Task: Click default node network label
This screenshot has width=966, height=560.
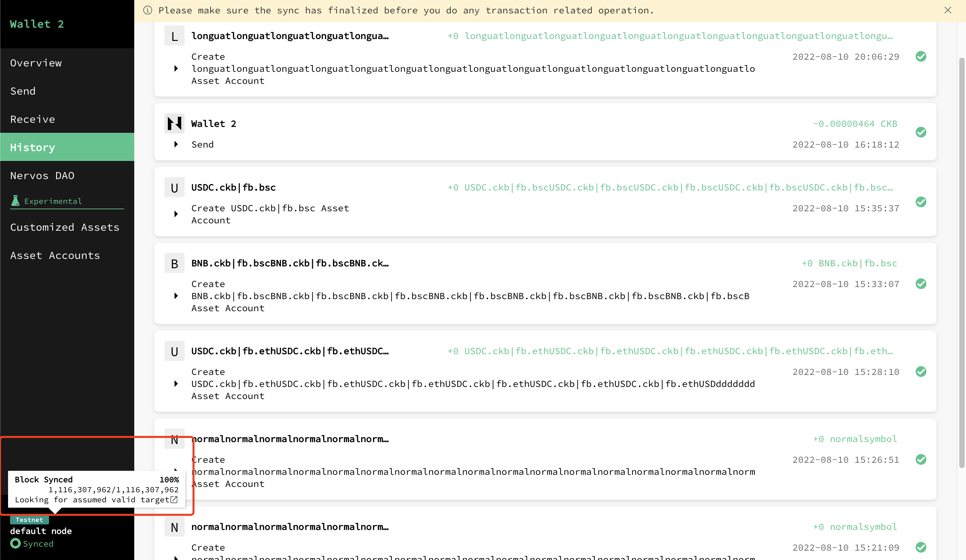Action: 41,531
